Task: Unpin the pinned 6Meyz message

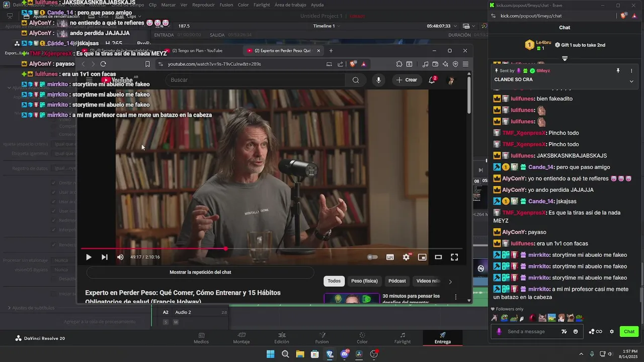Action: pos(618,71)
